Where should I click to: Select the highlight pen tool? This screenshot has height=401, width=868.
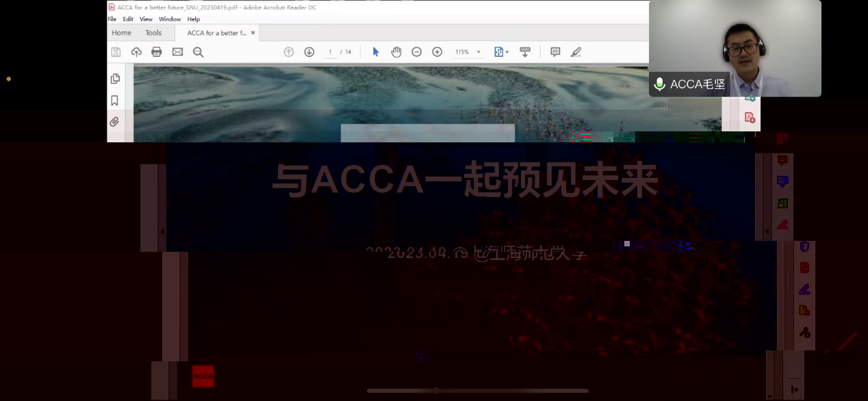(576, 52)
